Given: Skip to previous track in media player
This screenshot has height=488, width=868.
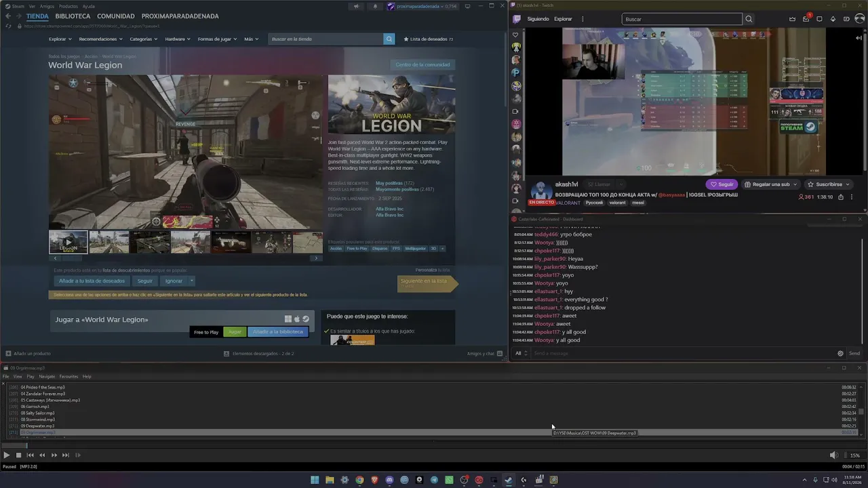Looking at the screenshot, I should coord(30,455).
